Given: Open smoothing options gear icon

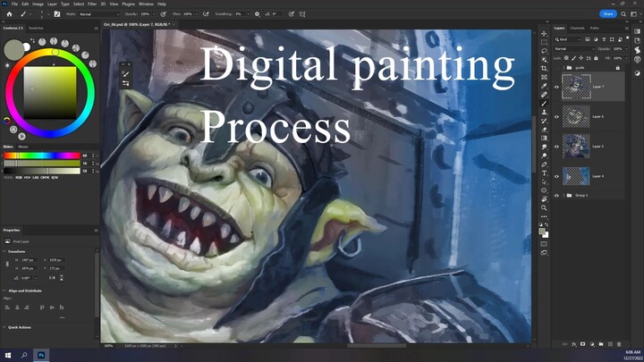Looking at the screenshot, I should tap(257, 14).
